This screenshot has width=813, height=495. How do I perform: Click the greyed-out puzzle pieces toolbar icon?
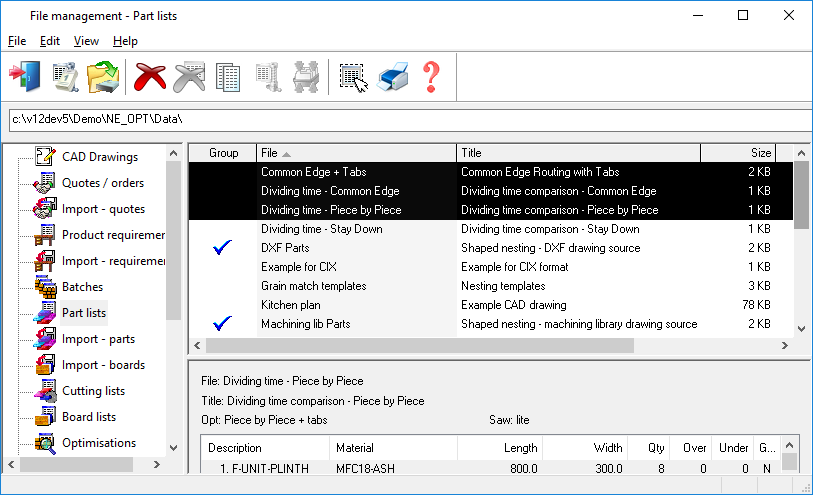306,77
